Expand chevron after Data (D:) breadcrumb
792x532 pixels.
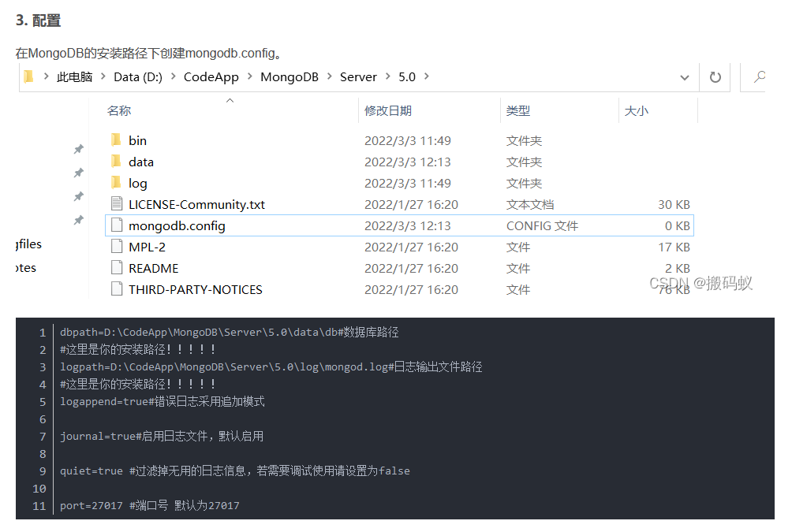[x=174, y=76]
